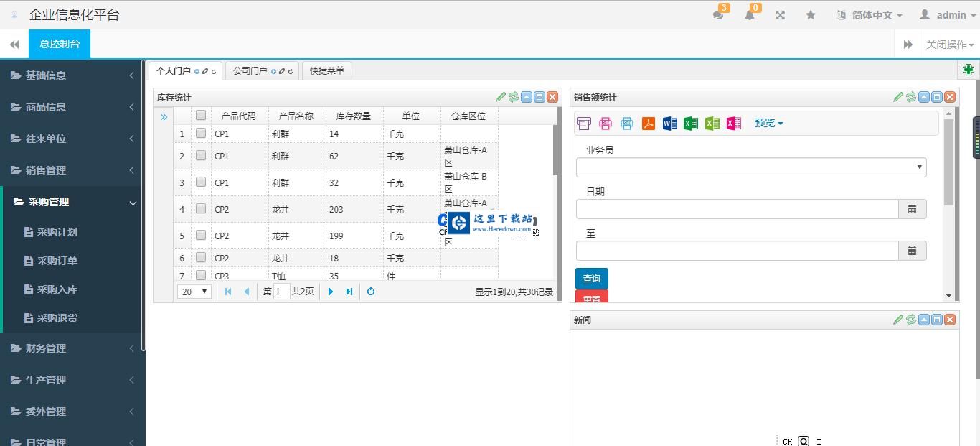The width and height of the screenshot is (980, 446).
Task: Select the print icon in 销售额统计 panel
Action: tap(583, 123)
